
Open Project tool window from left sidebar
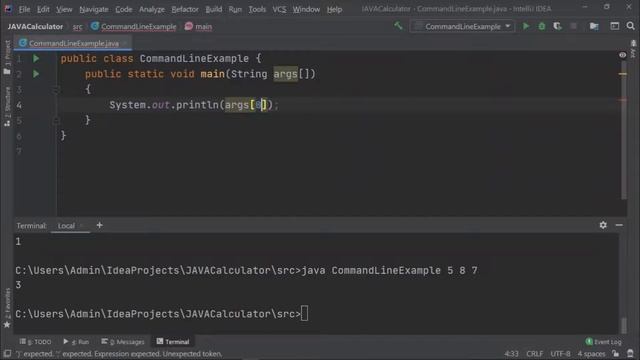(7, 58)
